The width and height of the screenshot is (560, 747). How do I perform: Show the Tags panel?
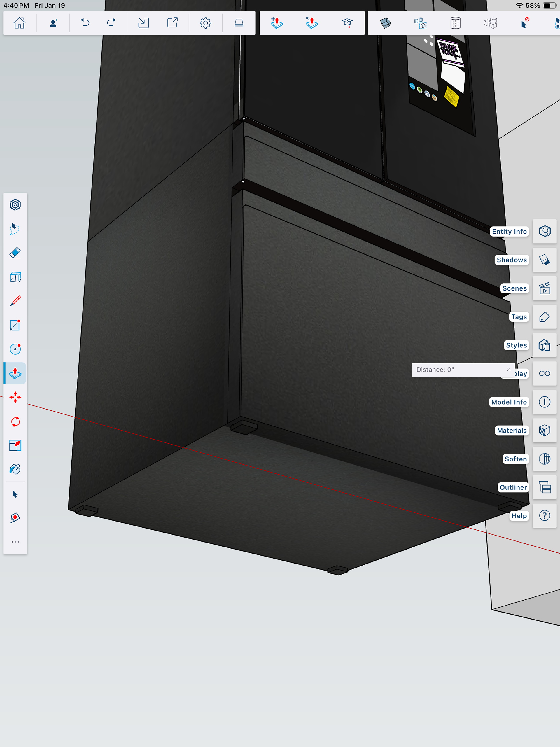point(544,317)
